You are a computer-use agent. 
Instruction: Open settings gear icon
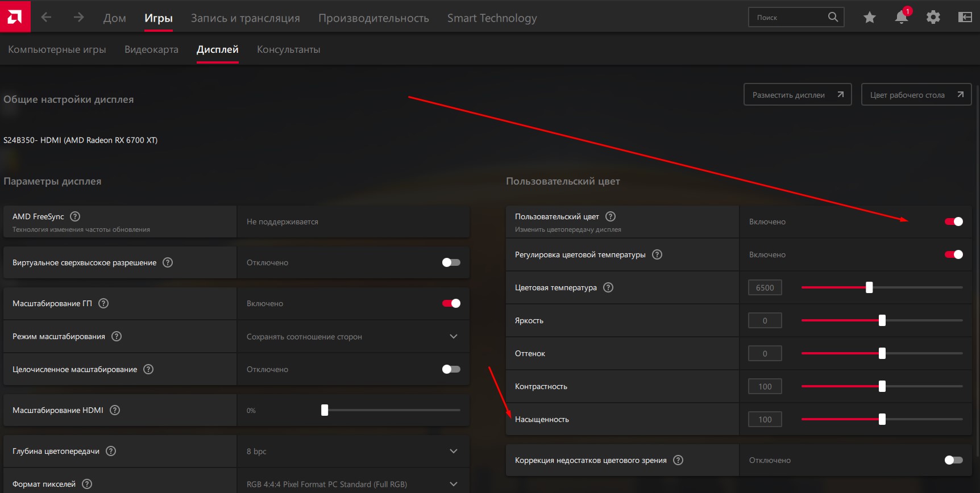click(933, 17)
